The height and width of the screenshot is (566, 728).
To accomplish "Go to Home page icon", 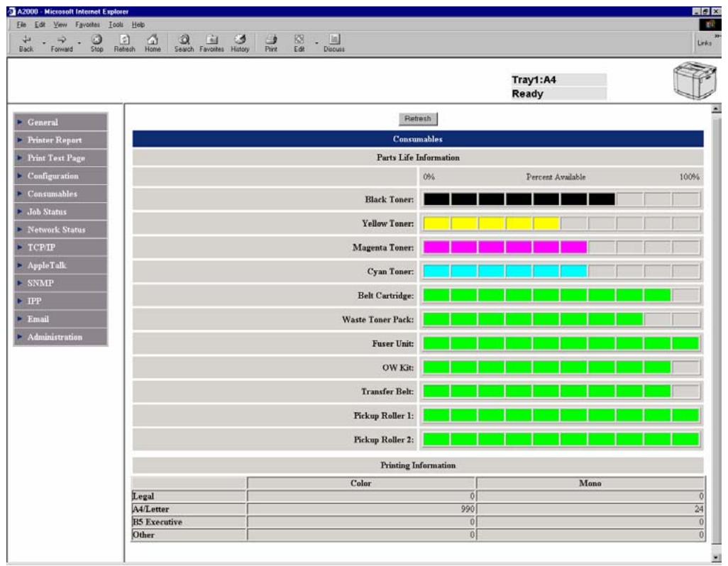I will point(153,43).
